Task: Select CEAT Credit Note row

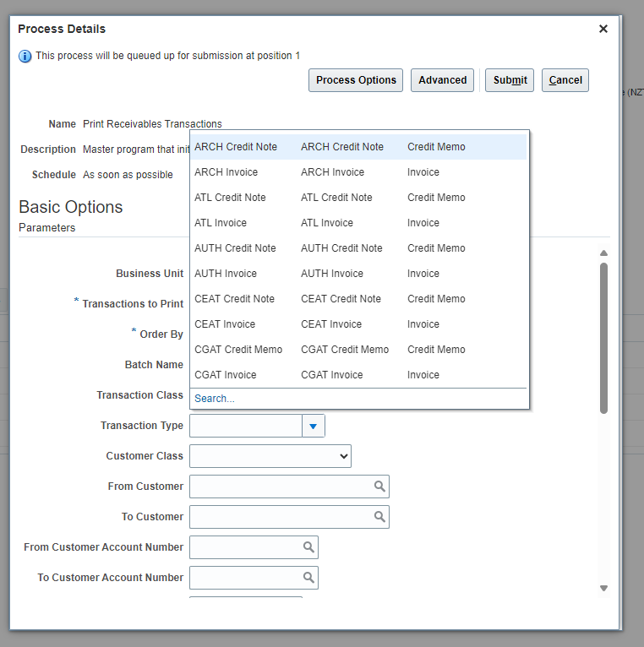Action: [358, 299]
